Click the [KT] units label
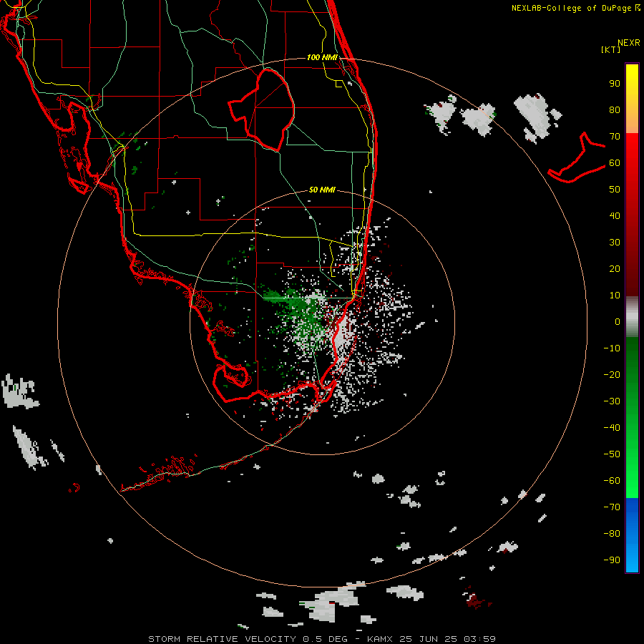Image resolution: width=644 pixels, height=644 pixels. coord(611,49)
